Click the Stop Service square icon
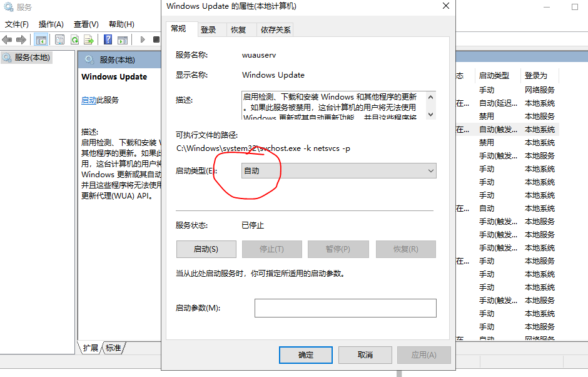 tap(156, 39)
